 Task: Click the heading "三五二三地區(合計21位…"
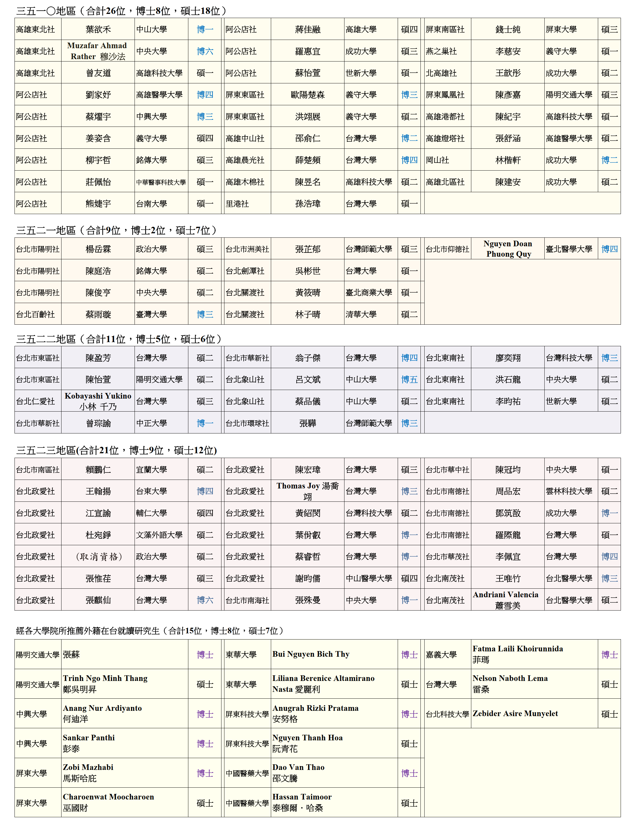pyautogui.click(x=116, y=450)
